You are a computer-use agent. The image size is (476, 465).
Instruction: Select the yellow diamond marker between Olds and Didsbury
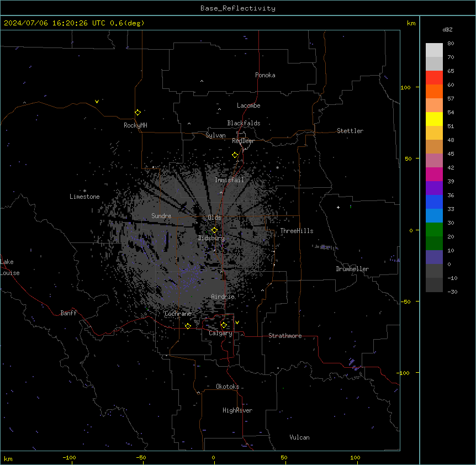point(214,230)
